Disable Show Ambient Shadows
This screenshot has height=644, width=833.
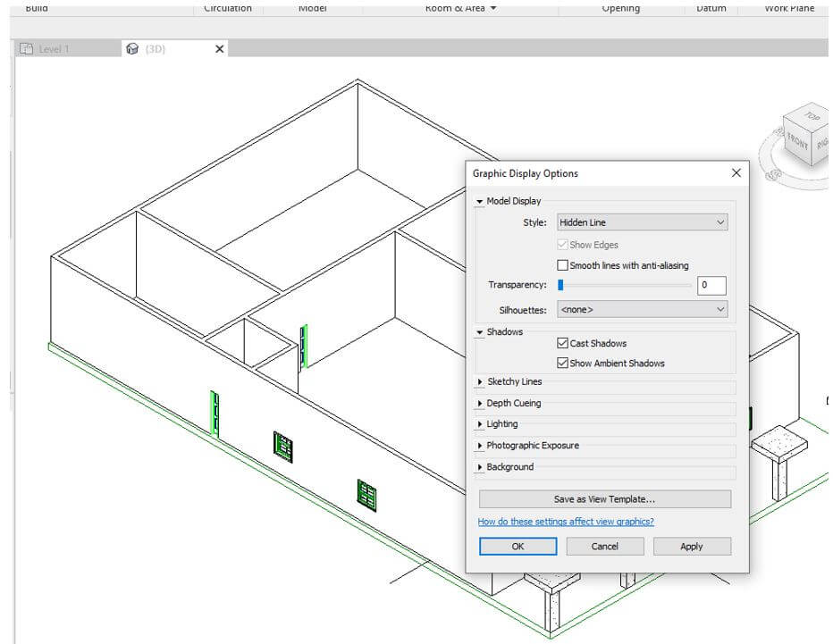coord(562,363)
